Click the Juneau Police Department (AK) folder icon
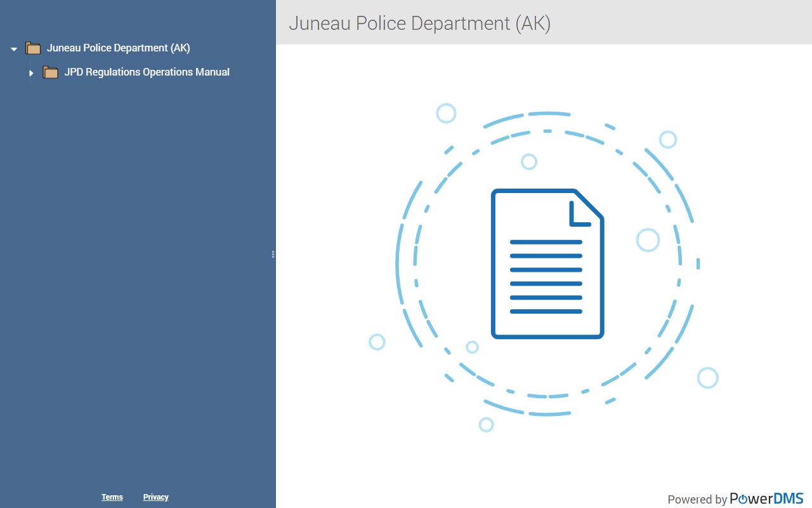812x508 pixels. point(33,48)
